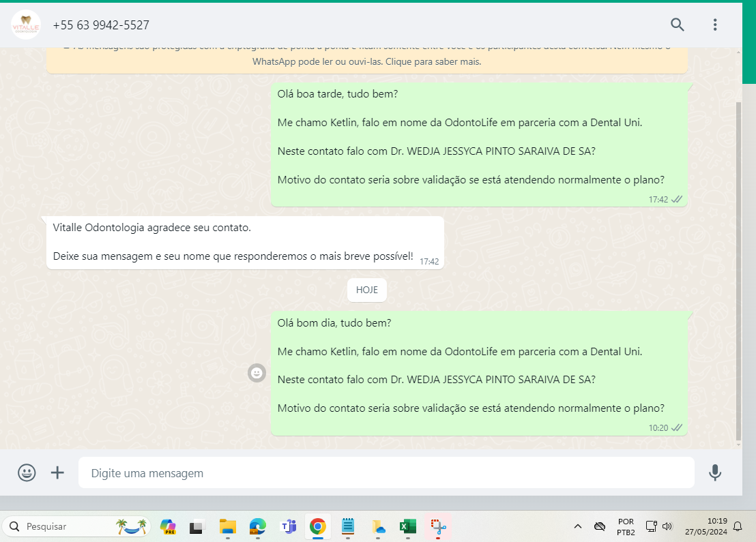Start voice recording with microphone icon
This screenshot has width=756, height=542.
tap(714, 472)
